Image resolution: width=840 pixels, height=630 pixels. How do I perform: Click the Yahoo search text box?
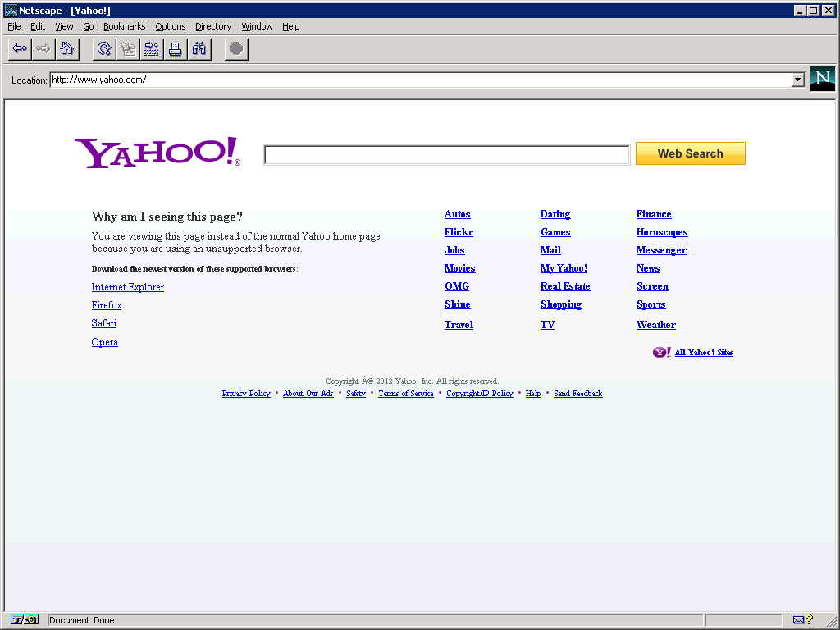(447, 155)
